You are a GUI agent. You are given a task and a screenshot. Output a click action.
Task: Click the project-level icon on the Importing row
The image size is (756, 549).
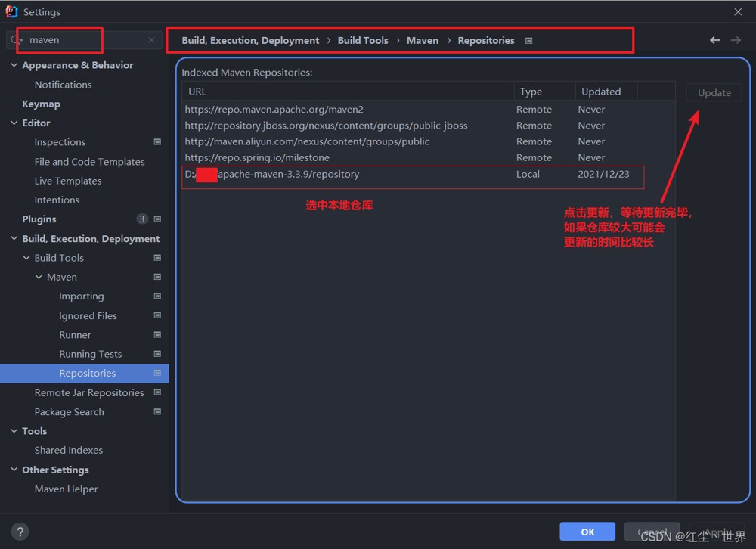(157, 296)
